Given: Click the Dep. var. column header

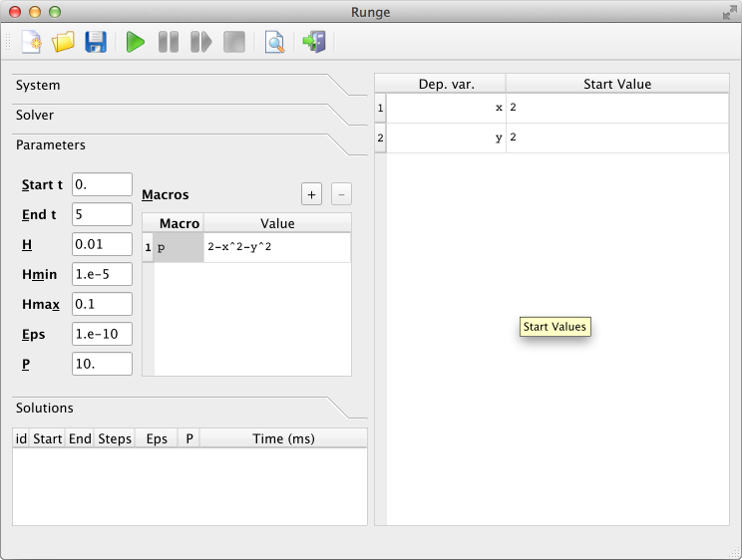Looking at the screenshot, I should (x=446, y=84).
